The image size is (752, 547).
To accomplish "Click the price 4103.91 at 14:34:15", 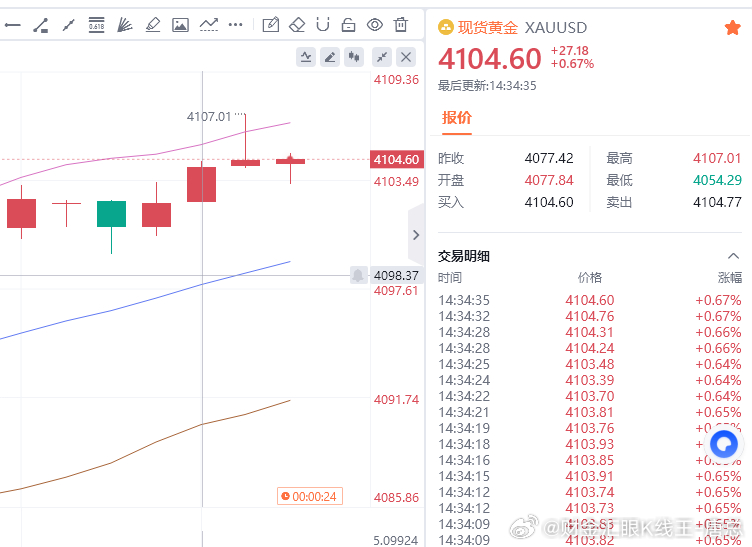I will [589, 477].
